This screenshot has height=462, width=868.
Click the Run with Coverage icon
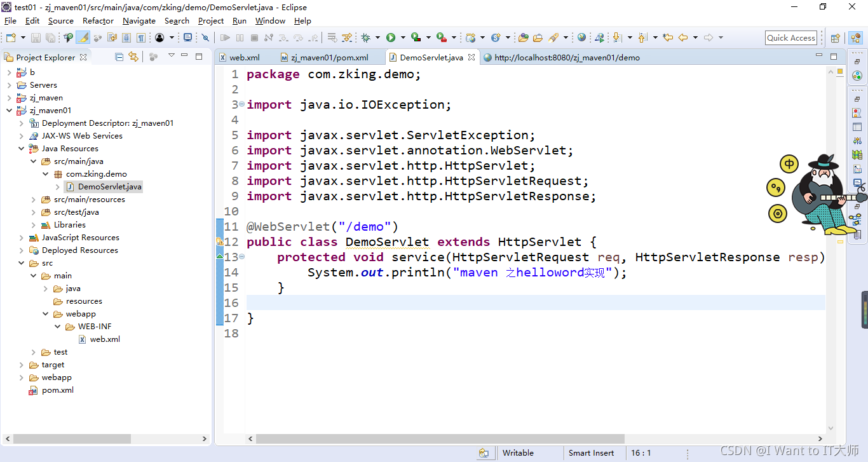416,38
